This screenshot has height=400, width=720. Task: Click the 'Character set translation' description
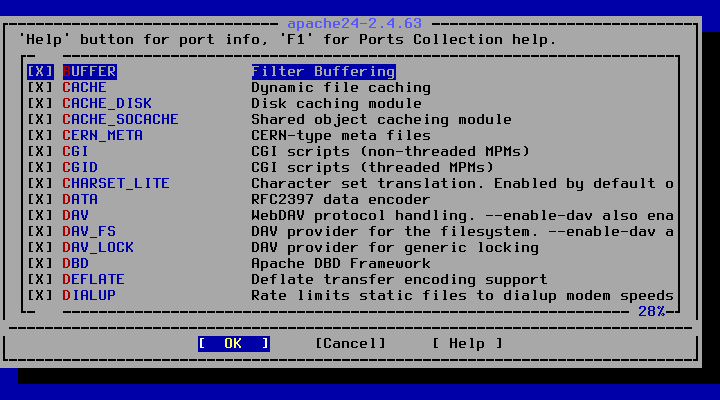(462, 184)
